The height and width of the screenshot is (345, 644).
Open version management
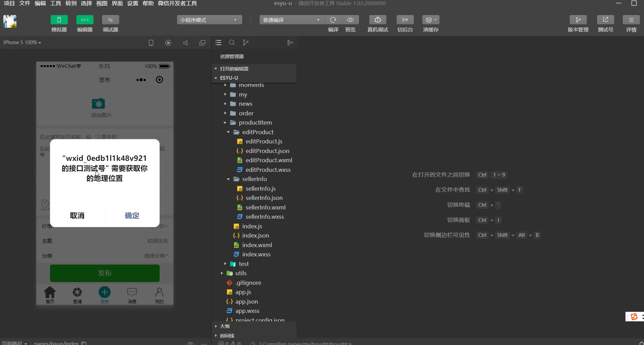click(x=578, y=20)
